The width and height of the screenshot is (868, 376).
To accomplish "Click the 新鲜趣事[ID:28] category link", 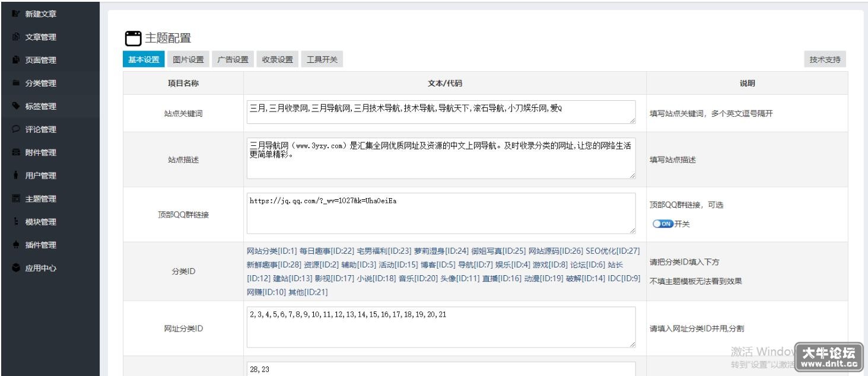I will coord(273,264).
